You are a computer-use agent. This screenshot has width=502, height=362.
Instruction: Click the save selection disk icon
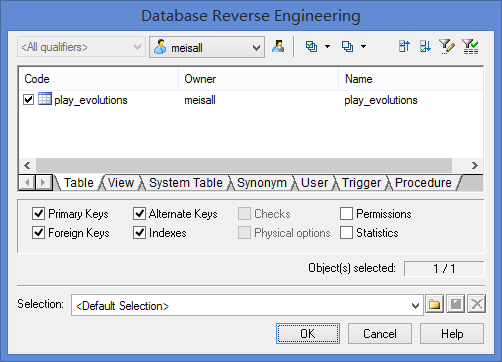click(456, 304)
